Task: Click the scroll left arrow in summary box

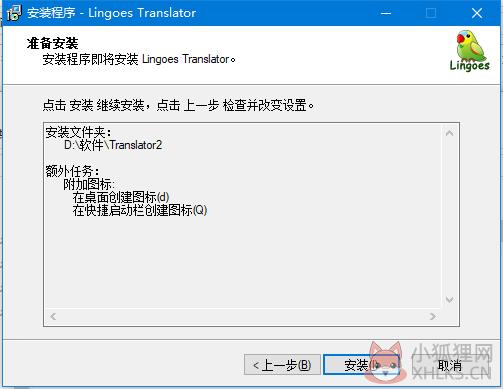Action: click(53, 316)
